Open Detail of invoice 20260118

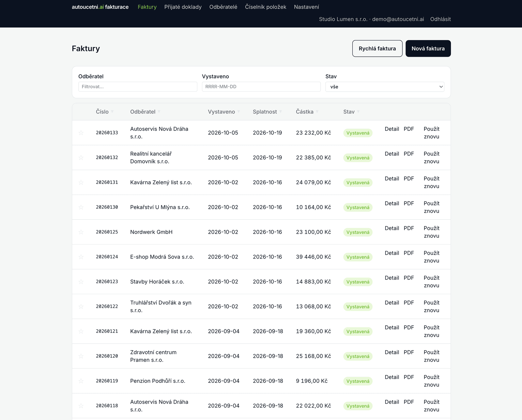(x=392, y=402)
